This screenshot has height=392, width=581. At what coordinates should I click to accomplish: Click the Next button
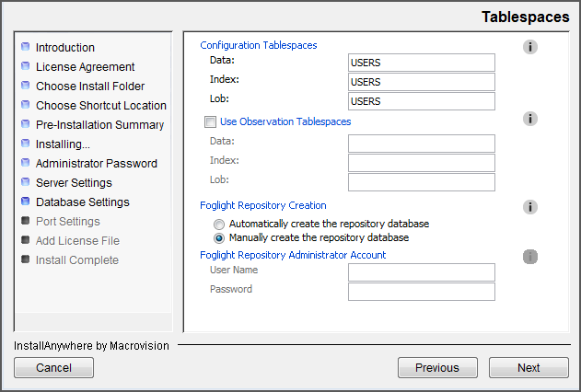click(x=529, y=368)
